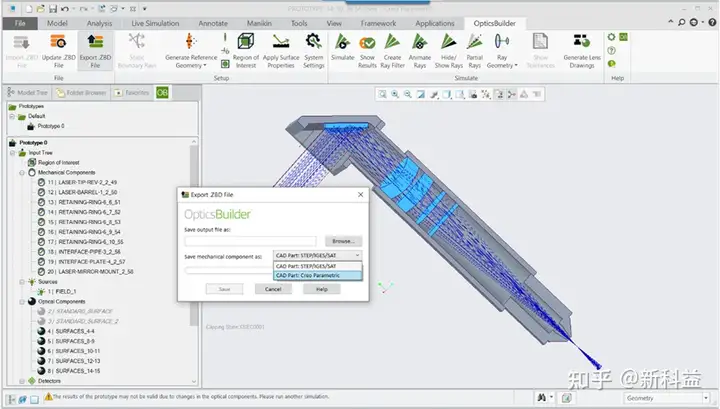Click Export .ZBD File ribbon button
Image resolution: width=720 pixels, height=409 pixels.
pos(95,50)
